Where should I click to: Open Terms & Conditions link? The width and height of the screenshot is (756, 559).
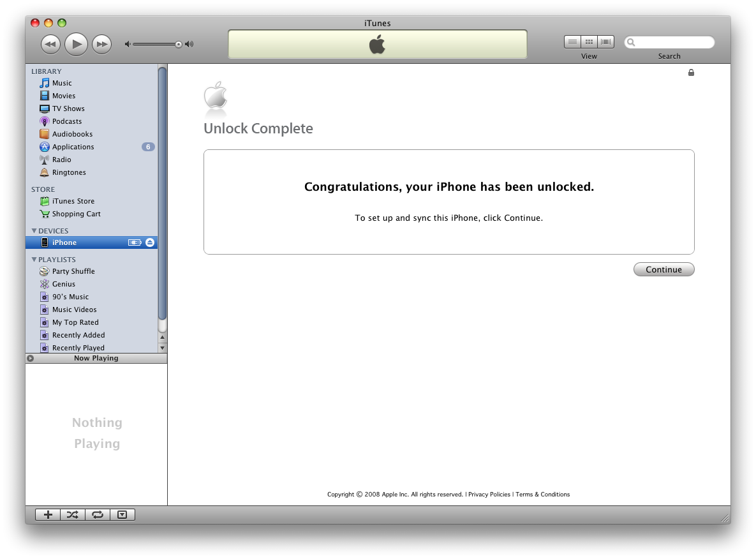click(x=542, y=495)
